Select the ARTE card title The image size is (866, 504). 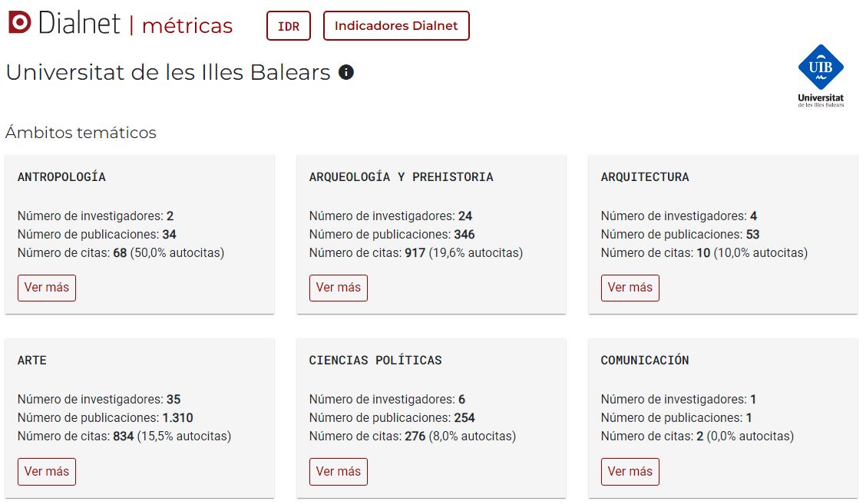(32, 360)
